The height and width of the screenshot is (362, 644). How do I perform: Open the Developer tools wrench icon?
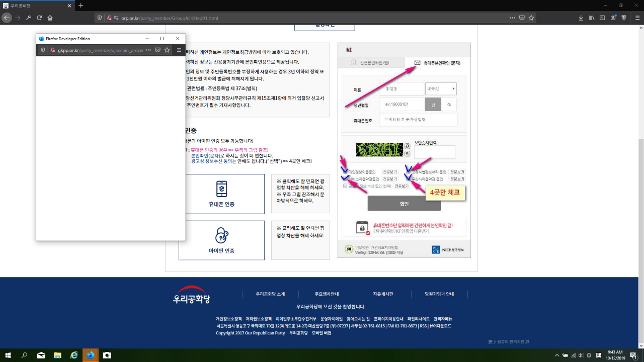coord(29,18)
